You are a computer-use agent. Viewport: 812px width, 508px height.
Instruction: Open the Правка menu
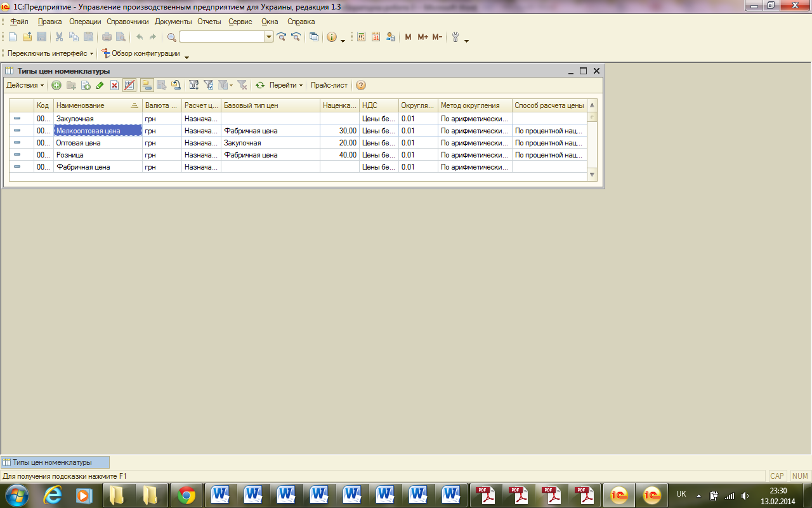pyautogui.click(x=50, y=22)
